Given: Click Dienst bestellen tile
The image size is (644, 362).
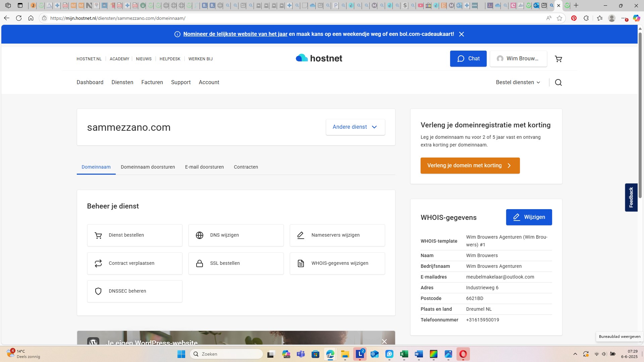Looking at the screenshot, I should coord(135,235).
